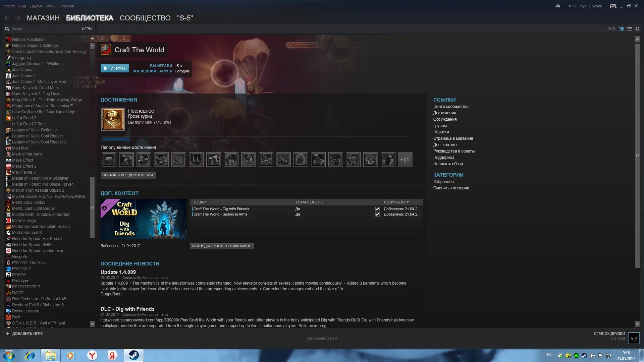Click the Craft The World game icon
644x362 pixels.
pos(105,50)
